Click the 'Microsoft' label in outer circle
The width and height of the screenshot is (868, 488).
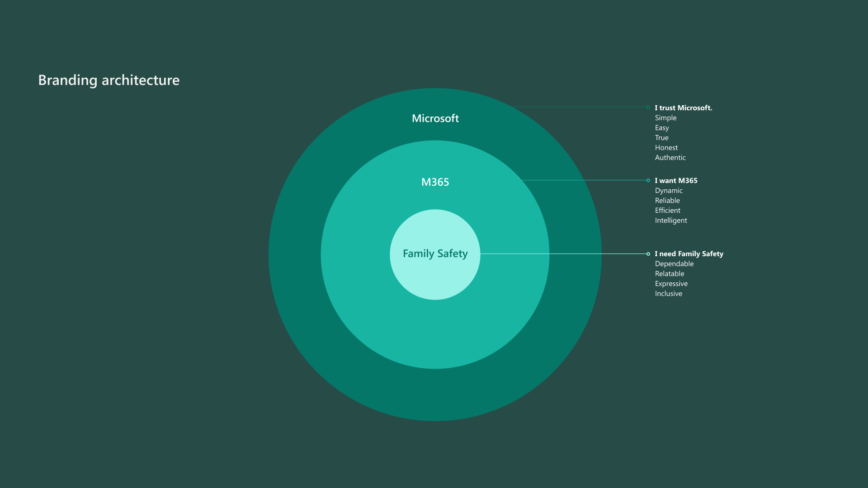click(x=435, y=118)
